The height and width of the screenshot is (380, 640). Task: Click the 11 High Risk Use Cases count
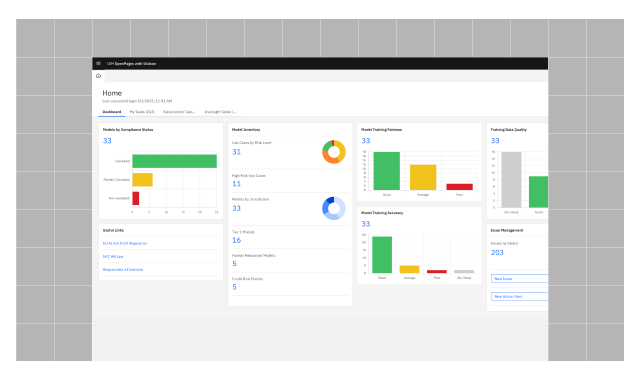tap(236, 184)
